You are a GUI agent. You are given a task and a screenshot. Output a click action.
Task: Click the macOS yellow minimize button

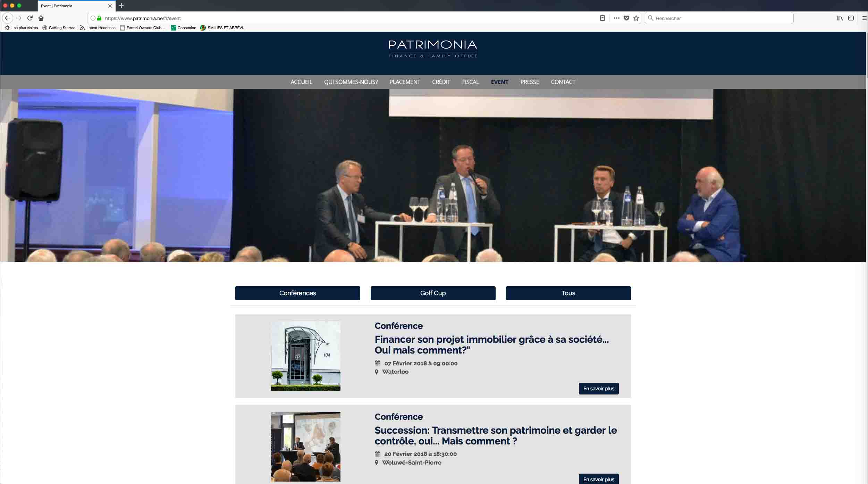(12, 6)
